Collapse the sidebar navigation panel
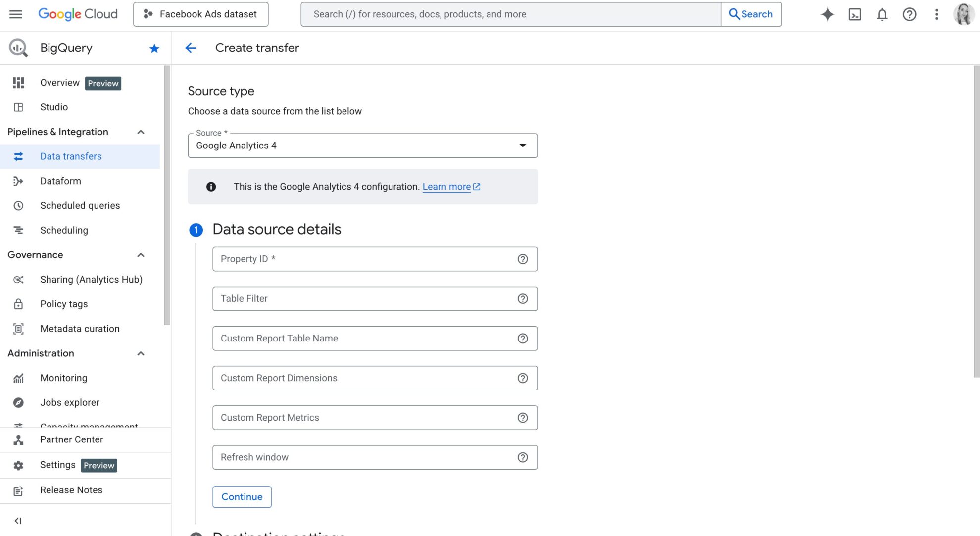The image size is (980, 536). coord(18,521)
